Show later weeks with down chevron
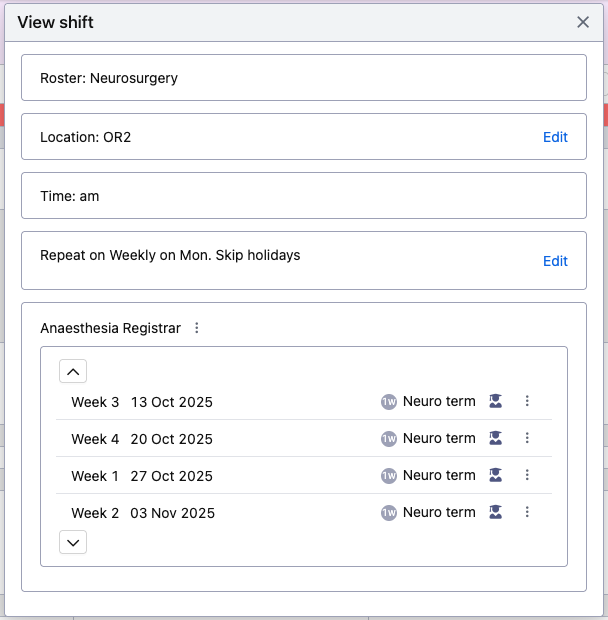 (x=73, y=542)
